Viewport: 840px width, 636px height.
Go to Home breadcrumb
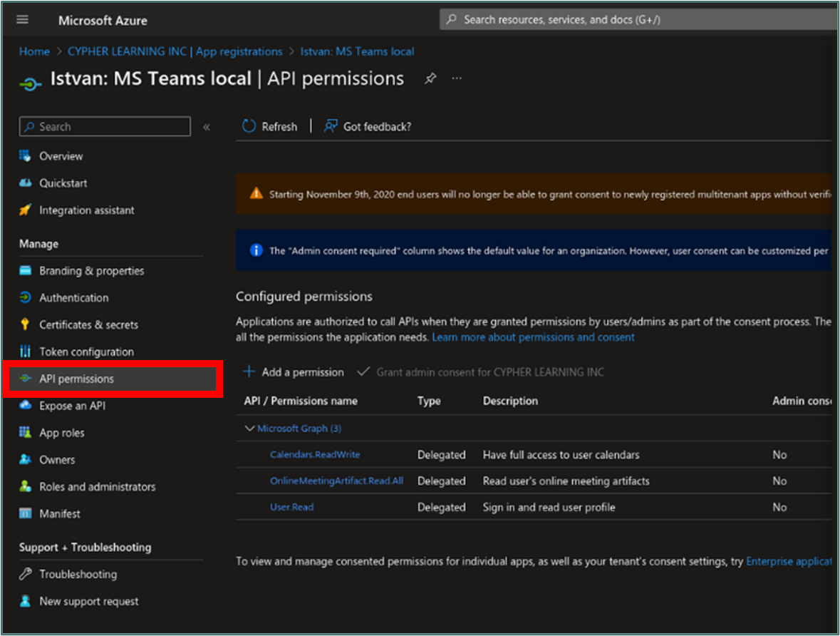[34, 51]
